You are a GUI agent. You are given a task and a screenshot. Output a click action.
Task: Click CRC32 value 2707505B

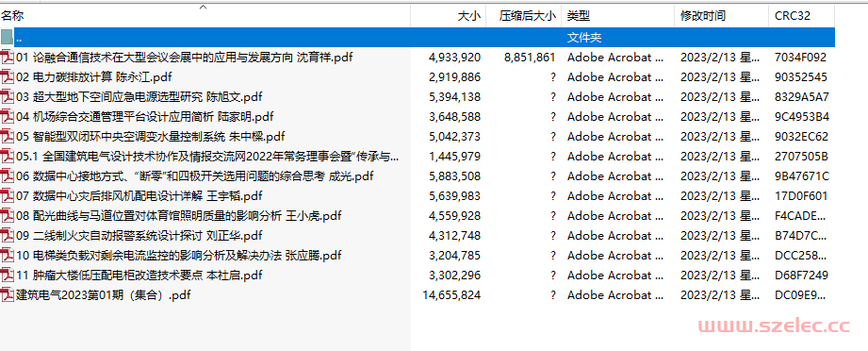coord(801,157)
